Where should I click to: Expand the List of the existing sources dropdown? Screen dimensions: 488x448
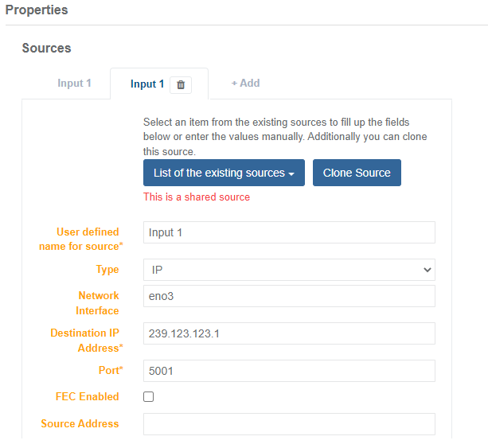[x=224, y=173]
